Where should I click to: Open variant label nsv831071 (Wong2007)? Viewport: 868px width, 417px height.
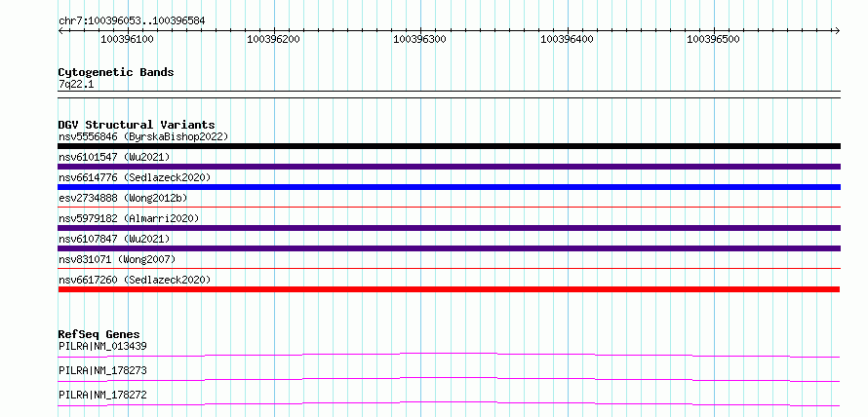coord(117,259)
